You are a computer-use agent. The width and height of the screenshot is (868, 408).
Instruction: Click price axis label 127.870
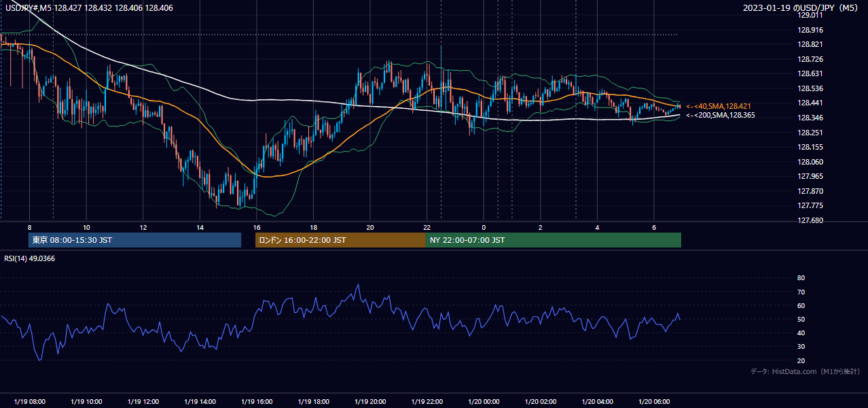810,191
